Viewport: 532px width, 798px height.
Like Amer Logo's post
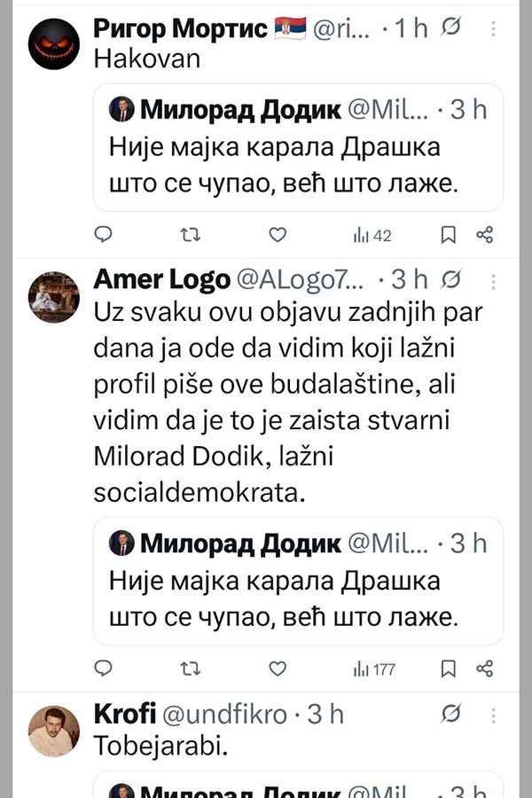pyautogui.click(x=278, y=669)
